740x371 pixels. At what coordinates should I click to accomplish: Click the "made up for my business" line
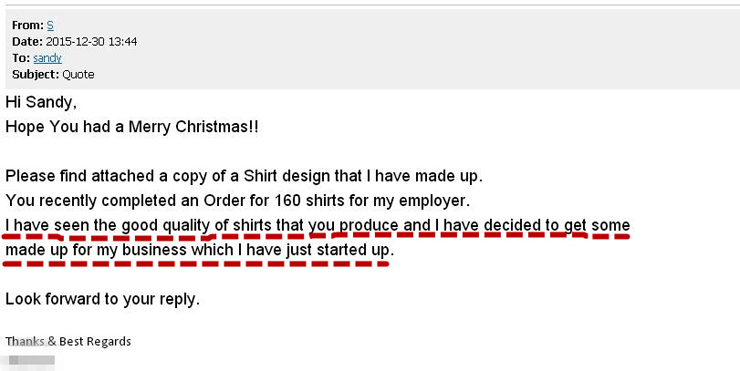pyautogui.click(x=199, y=250)
